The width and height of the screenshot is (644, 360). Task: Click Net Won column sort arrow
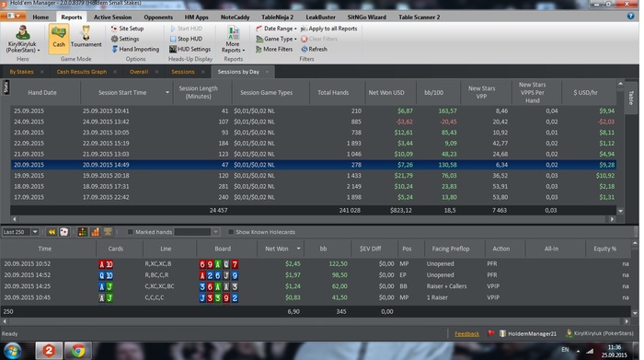tap(298, 249)
